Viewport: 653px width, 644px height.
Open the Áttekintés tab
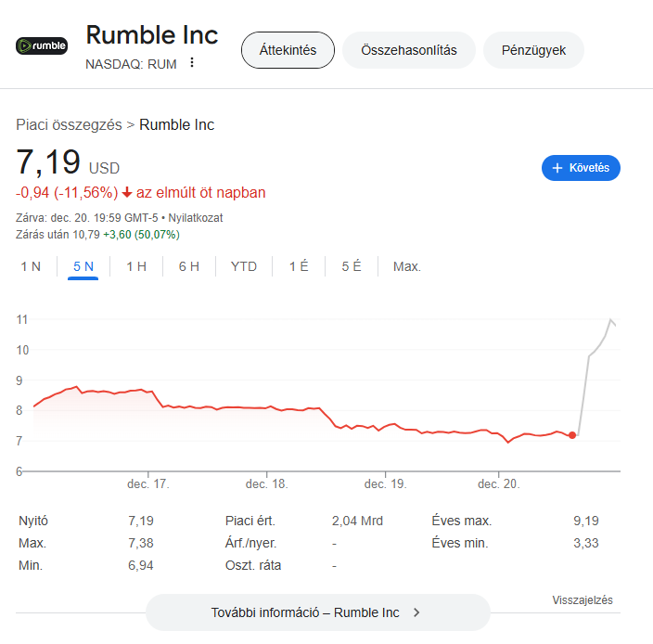[288, 50]
